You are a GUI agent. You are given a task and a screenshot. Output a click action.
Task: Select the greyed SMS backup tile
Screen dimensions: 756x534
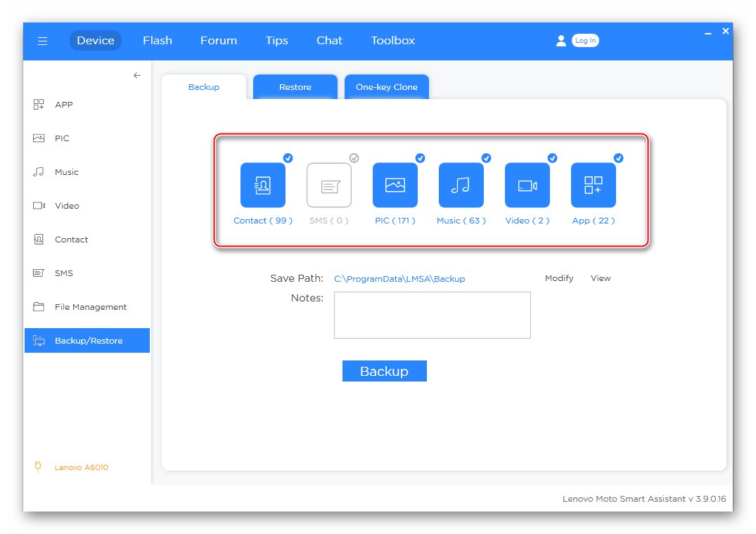[329, 185]
